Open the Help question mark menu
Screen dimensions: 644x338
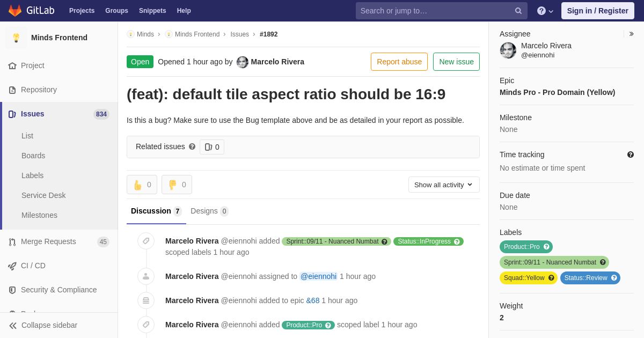545,11
